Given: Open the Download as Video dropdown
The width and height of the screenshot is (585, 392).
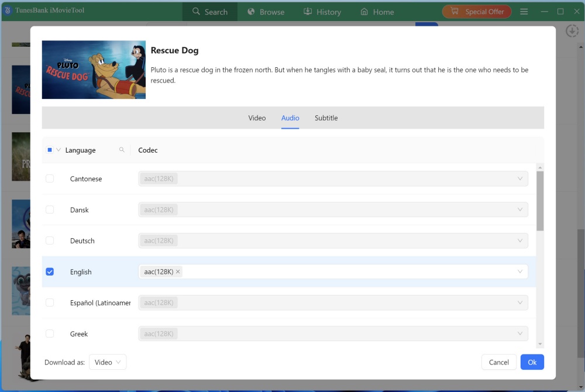Looking at the screenshot, I should pos(108,362).
